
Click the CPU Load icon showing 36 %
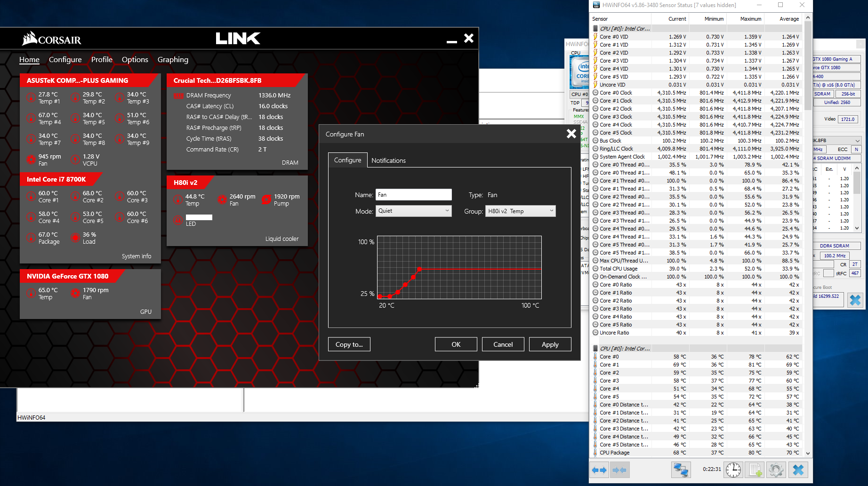pyautogui.click(x=75, y=238)
